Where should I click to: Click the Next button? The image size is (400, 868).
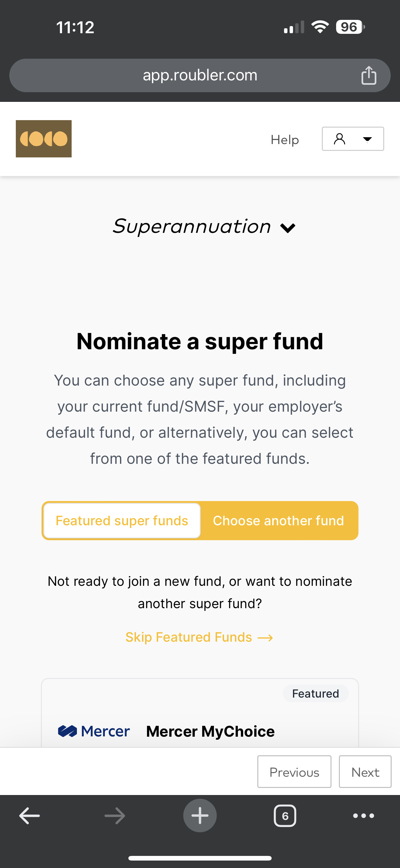coord(365,772)
